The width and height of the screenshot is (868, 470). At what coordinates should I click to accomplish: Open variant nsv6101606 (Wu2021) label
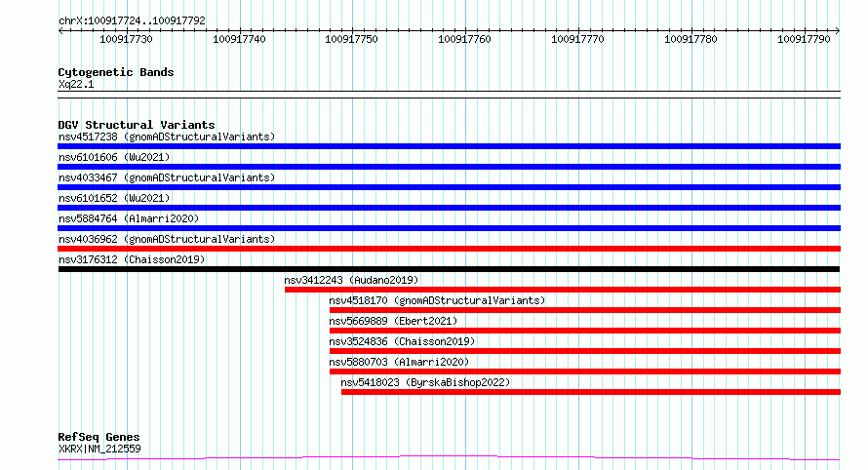[x=114, y=157]
